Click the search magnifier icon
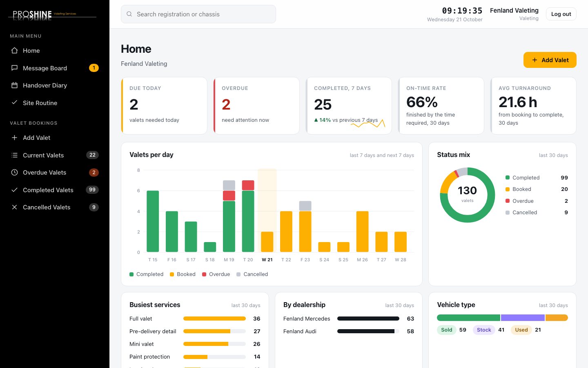 129,14
